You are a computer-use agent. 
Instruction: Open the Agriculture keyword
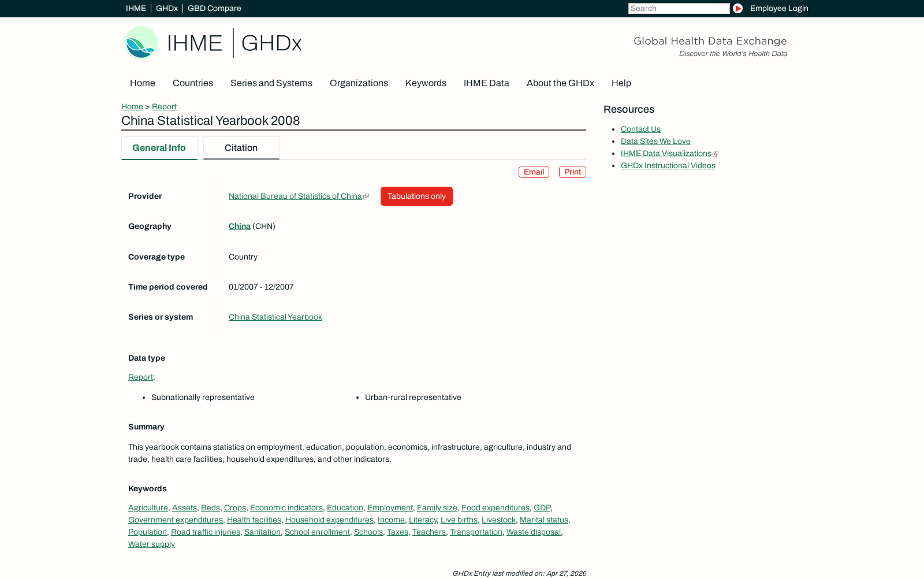coord(148,507)
